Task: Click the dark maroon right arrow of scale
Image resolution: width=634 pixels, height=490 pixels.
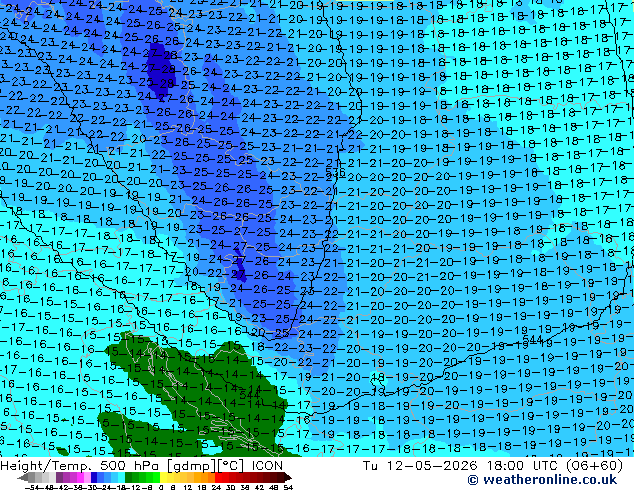Action: click(x=288, y=477)
